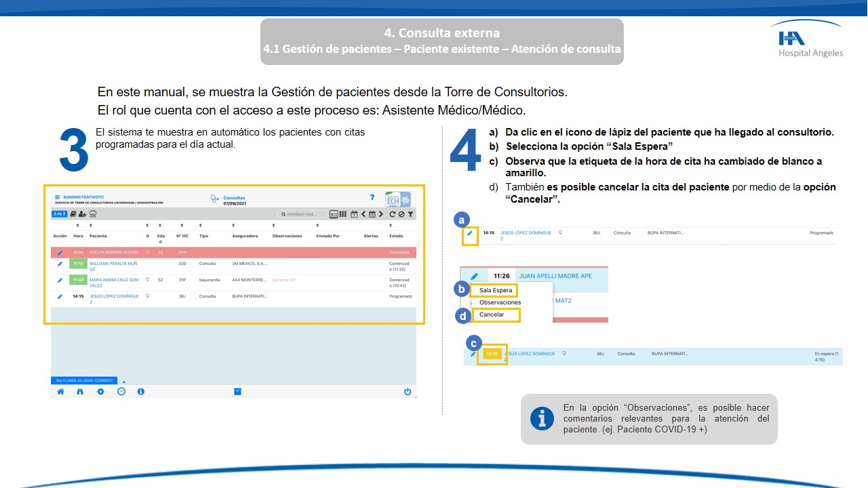The image size is (868, 488).
Task: Click the refresh icon in the toolbar
Action: pos(392,214)
